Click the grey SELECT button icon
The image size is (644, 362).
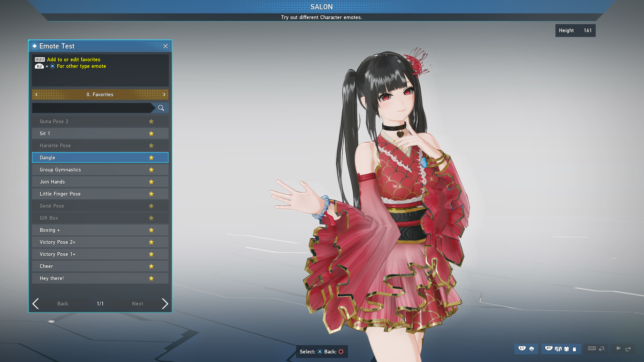[592, 348]
